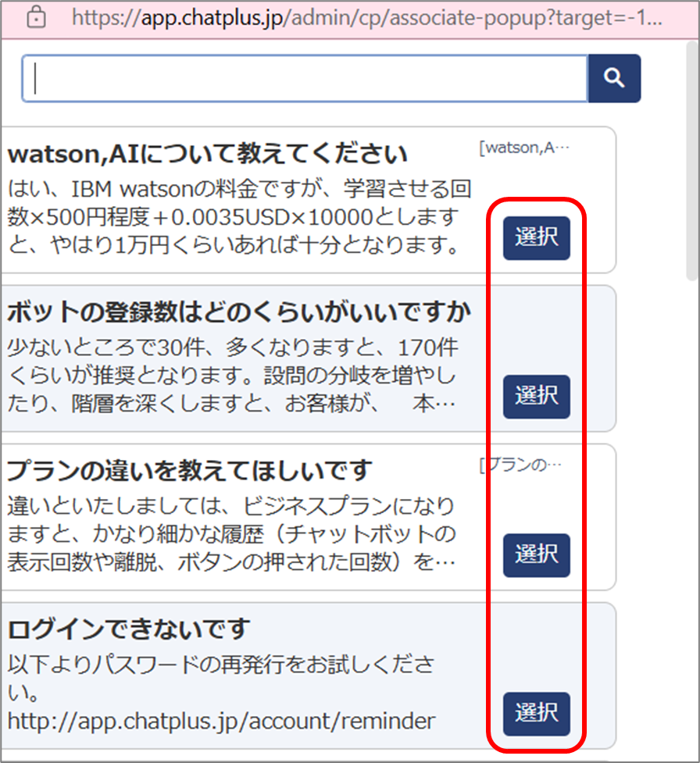Click the app.chatplus.jp URL in address bar

point(366,18)
